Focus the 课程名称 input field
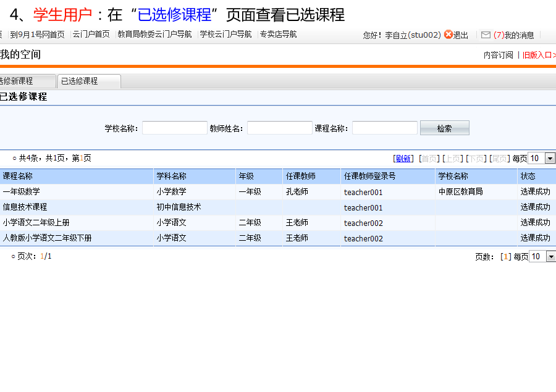The height and width of the screenshot is (392, 556). point(384,128)
